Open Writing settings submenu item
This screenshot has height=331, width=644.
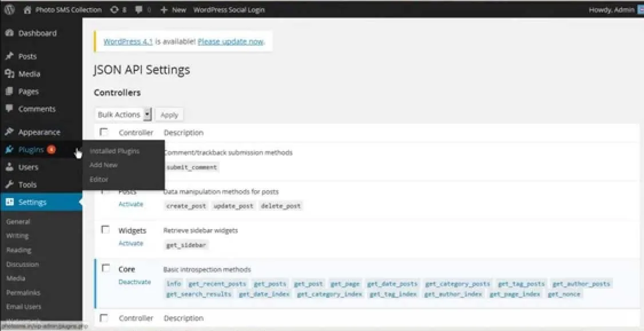point(17,236)
